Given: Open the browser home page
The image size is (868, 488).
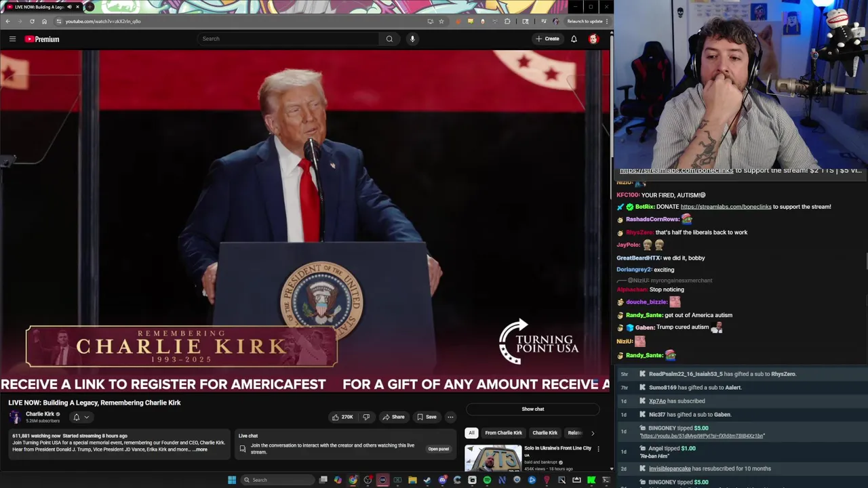Looking at the screenshot, I should coord(44,21).
